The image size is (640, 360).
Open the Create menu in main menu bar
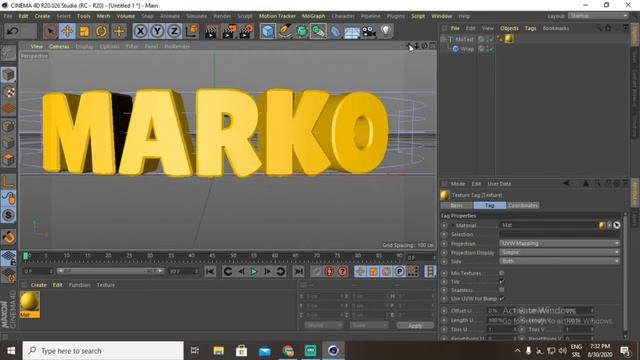tap(42, 16)
